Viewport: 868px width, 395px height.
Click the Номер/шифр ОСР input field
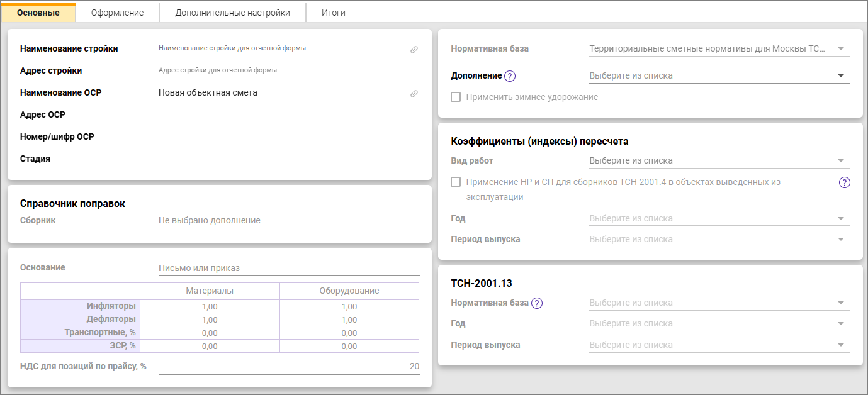tap(288, 136)
